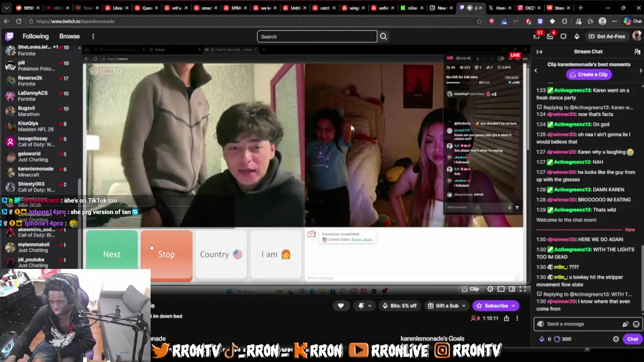Image resolution: width=644 pixels, height=362 pixels.
Task: Open Twitch notifications with the 31 badge
Action: [536, 36]
